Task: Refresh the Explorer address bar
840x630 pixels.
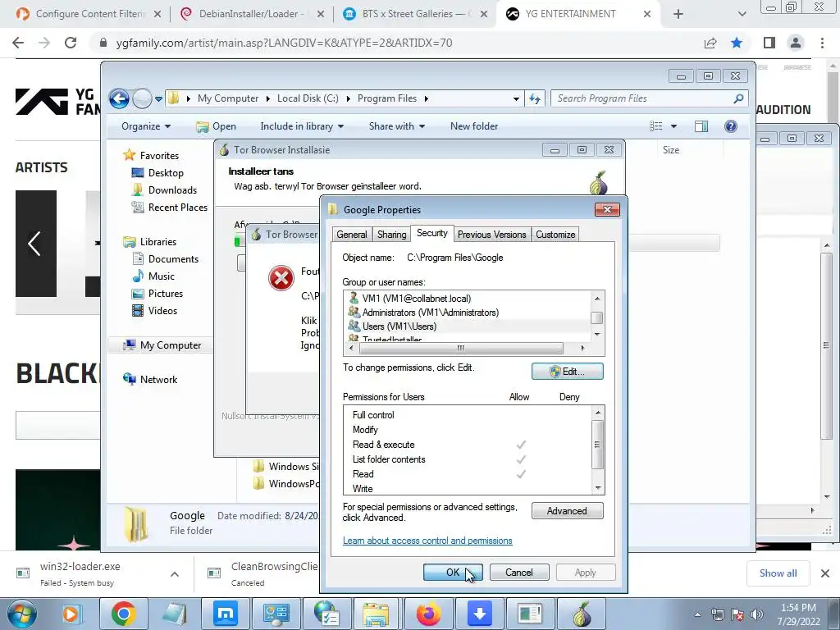Action: point(535,98)
